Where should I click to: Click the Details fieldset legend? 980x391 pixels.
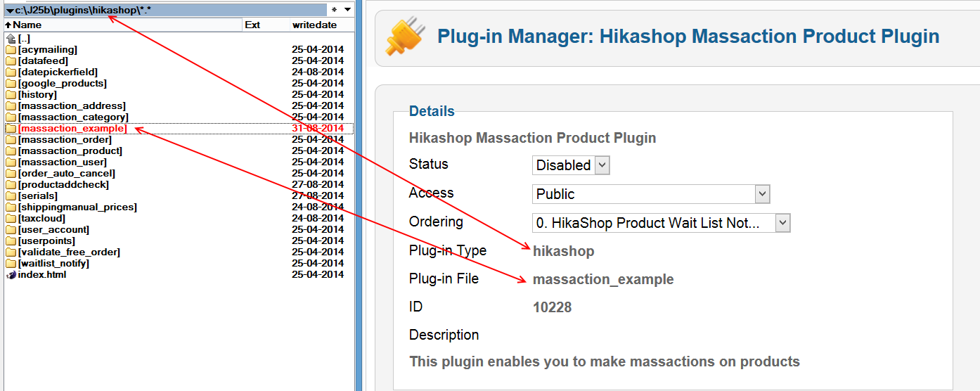tap(432, 111)
